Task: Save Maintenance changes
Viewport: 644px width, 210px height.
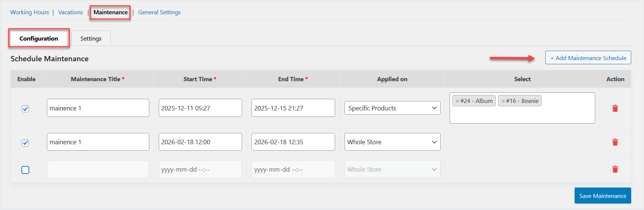Action: pyautogui.click(x=603, y=196)
